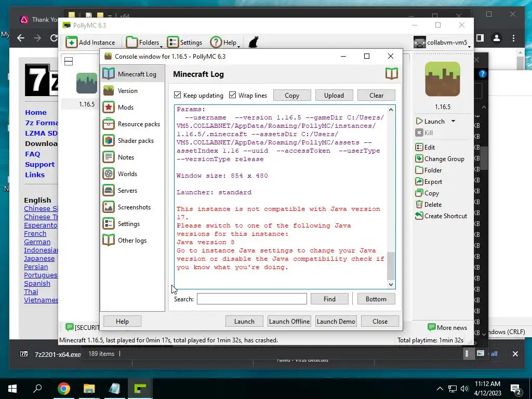The image size is (532, 399).
Task: Open the collabvm-vm5 account dropdown
Action: (443, 43)
